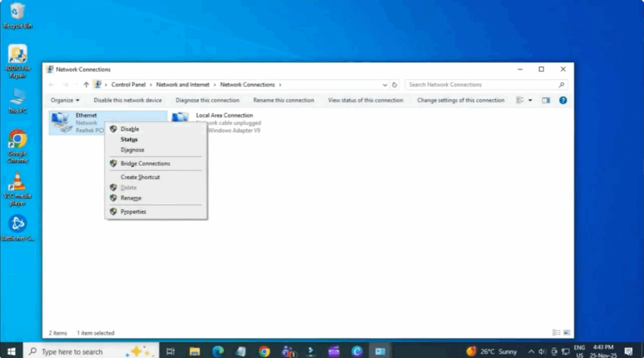
Task: Open Google Chrome from the taskbar
Action: click(264, 352)
